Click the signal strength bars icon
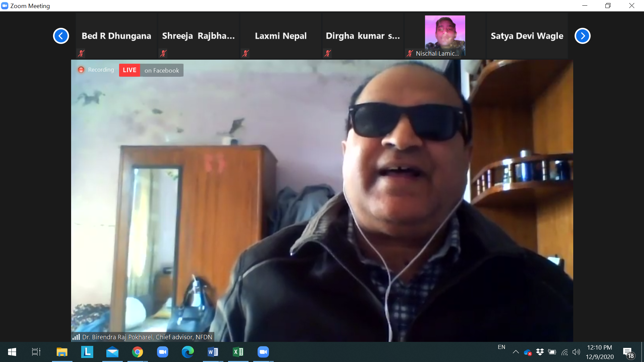Screen dimensions: 644x362 pyautogui.click(x=76, y=337)
